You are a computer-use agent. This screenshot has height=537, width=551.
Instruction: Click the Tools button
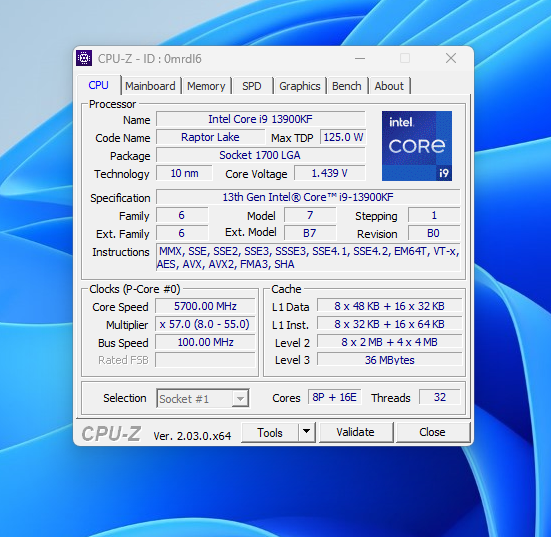(270, 433)
